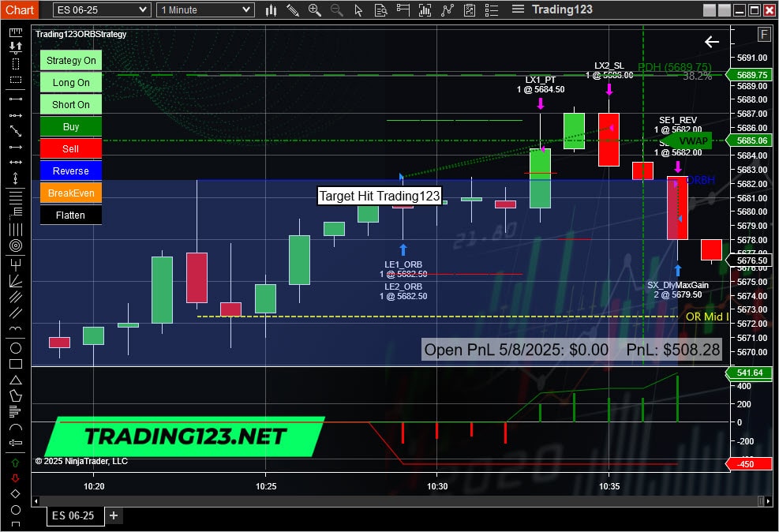Open the chart trader icon
The width and height of the screenshot is (779, 532).
coord(403,10)
